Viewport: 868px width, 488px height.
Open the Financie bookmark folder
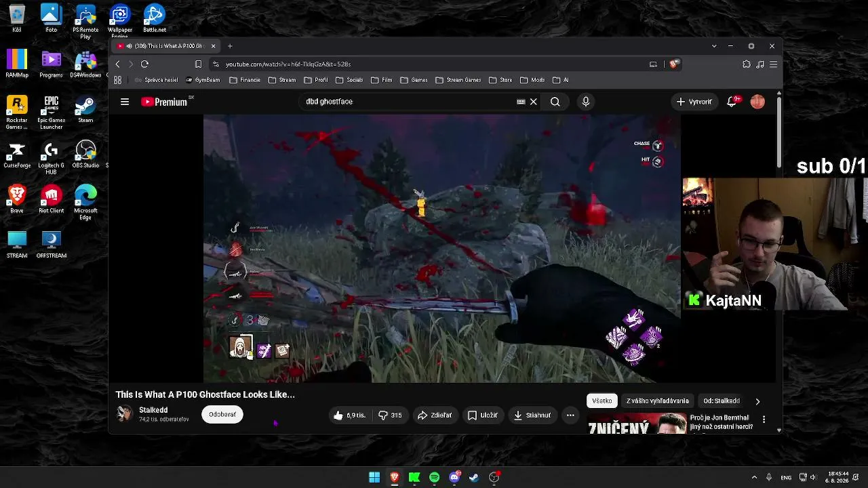pos(245,80)
